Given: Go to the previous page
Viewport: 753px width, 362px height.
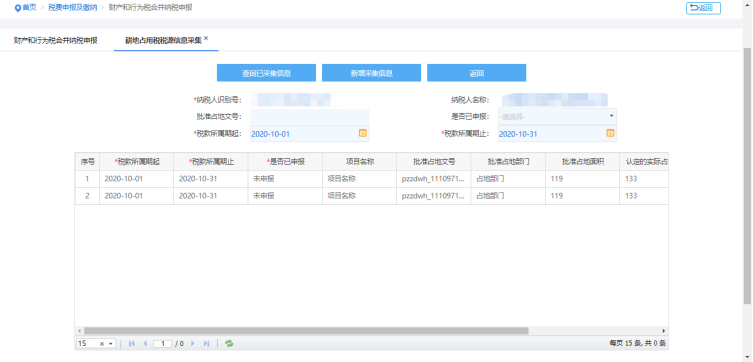Looking at the screenshot, I should tap(145, 344).
